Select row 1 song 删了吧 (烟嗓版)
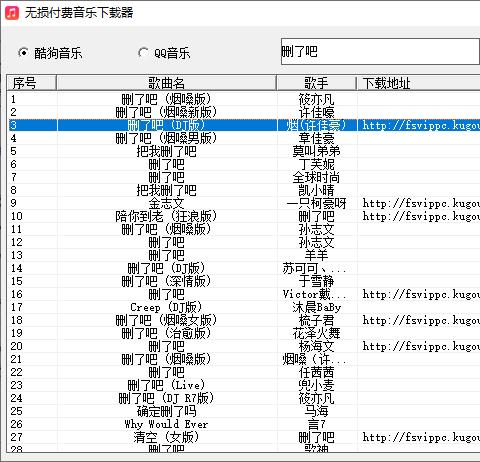 pyautogui.click(x=166, y=99)
